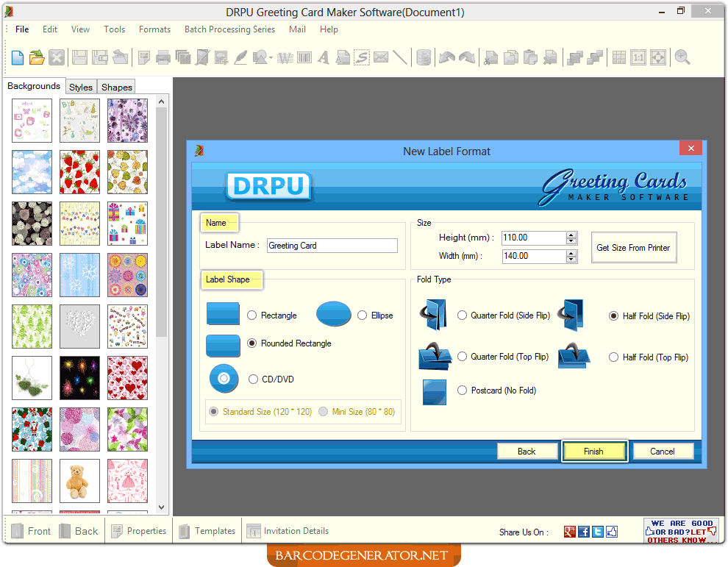Screen dimensions: 728x567
Task: Click Get Size From Printer button
Action: tap(634, 248)
